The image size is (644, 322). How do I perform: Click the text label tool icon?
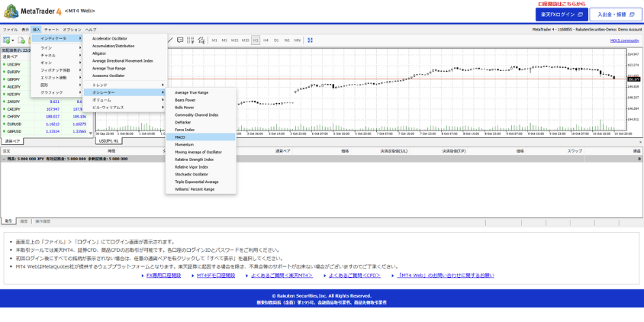tap(180, 40)
